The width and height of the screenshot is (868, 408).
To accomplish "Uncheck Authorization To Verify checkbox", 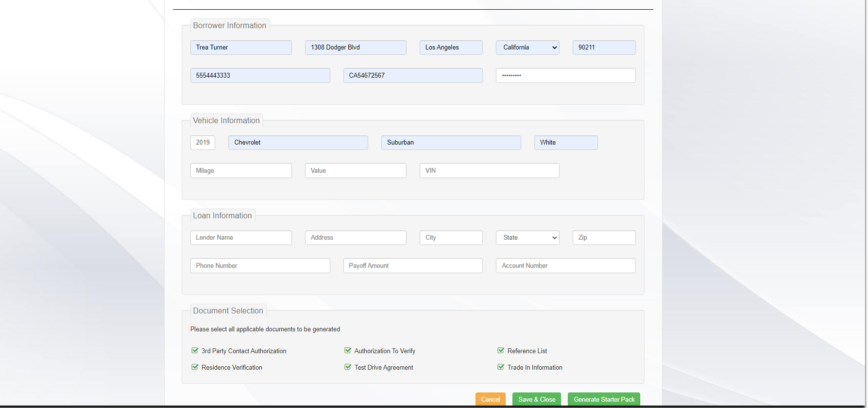I will [x=348, y=350].
